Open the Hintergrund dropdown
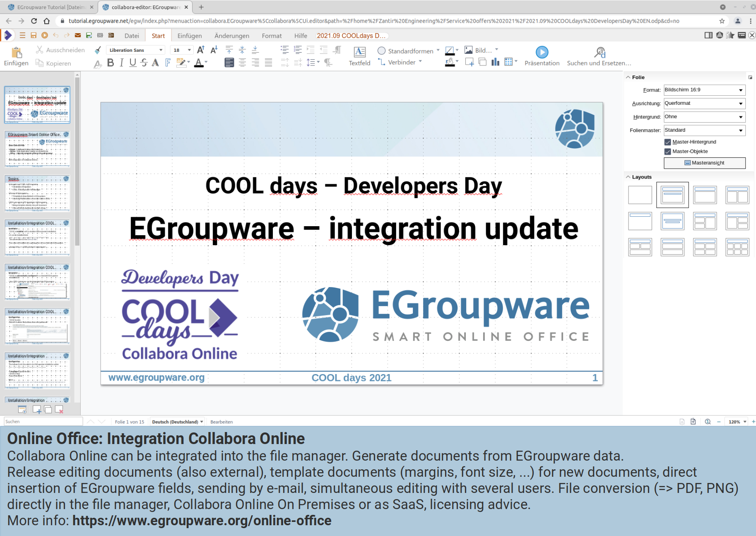Image resolution: width=756 pixels, height=536 pixels. [x=704, y=117]
